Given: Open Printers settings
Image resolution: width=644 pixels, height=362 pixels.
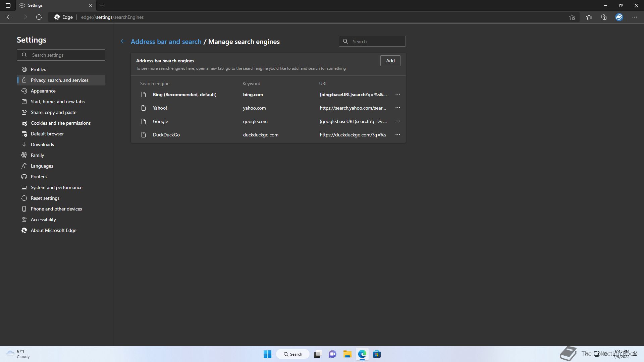Looking at the screenshot, I should click(61, 177).
